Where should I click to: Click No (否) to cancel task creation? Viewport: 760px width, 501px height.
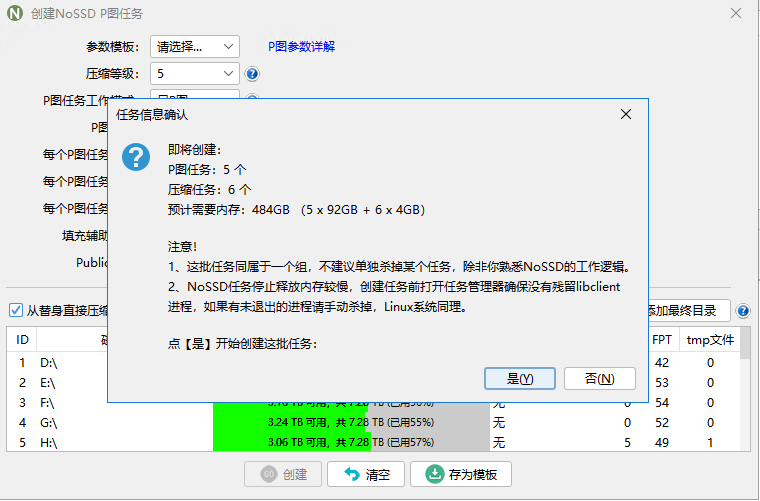tap(599, 378)
